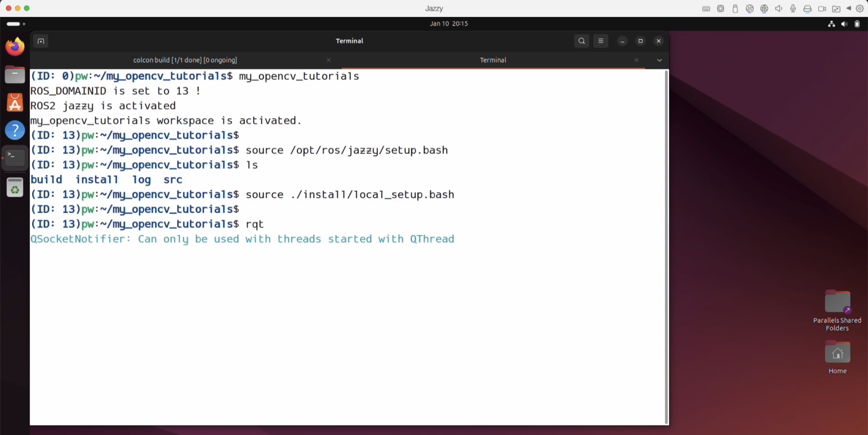Open Ubuntu App Center icon
This screenshot has width=868, height=435.
point(15,103)
